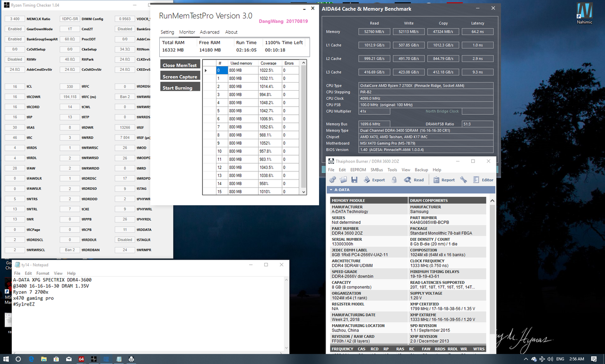Click the 1052.6% coverage cell
Viewport: 605px width, 364px height.
click(270, 127)
